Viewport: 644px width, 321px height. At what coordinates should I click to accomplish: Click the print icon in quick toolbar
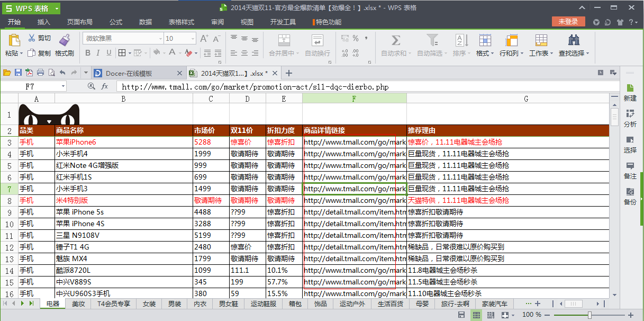(40, 73)
